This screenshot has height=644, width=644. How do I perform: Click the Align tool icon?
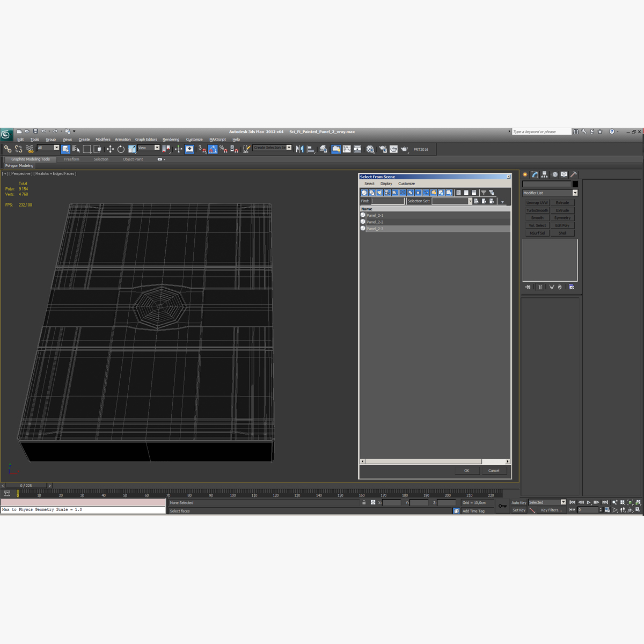311,149
